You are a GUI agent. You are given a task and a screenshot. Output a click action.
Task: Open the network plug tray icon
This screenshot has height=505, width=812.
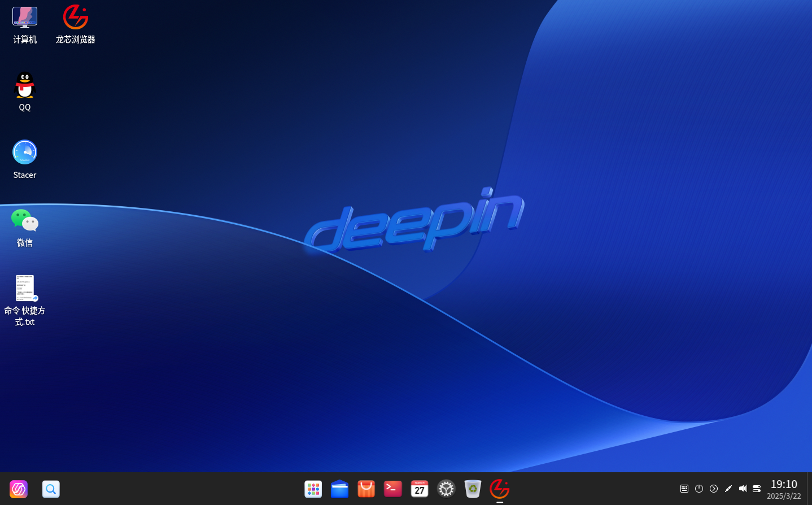[728, 489]
